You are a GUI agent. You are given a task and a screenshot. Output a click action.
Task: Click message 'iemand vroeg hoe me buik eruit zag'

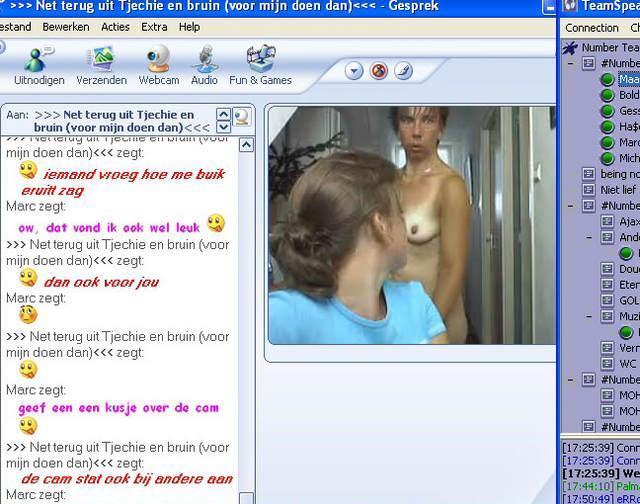click(x=123, y=182)
